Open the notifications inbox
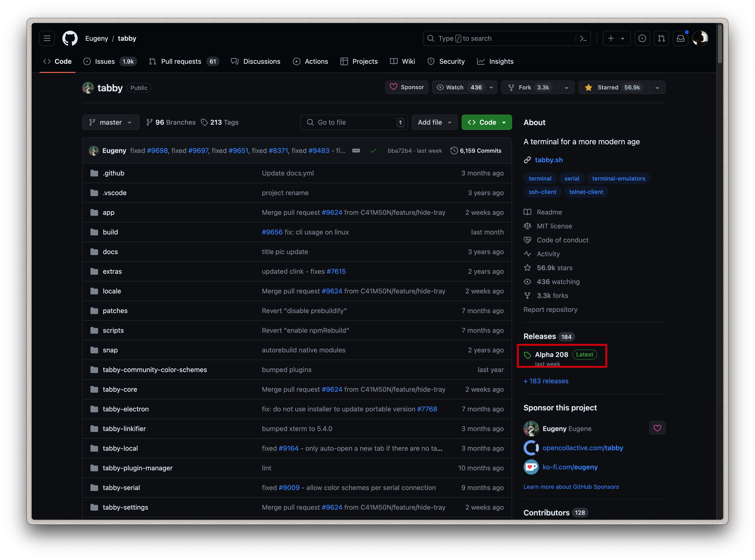Image resolution: width=755 pixels, height=560 pixels. pyautogui.click(x=680, y=38)
